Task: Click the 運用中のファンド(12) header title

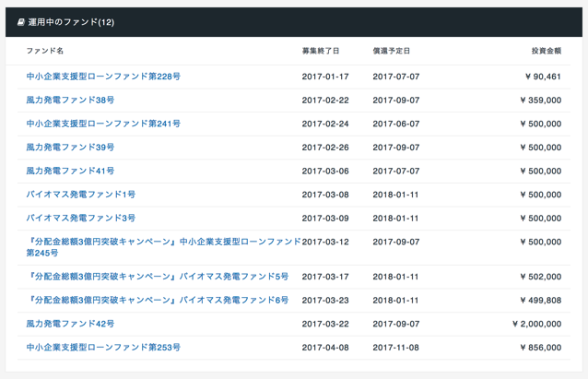Action: pos(71,22)
